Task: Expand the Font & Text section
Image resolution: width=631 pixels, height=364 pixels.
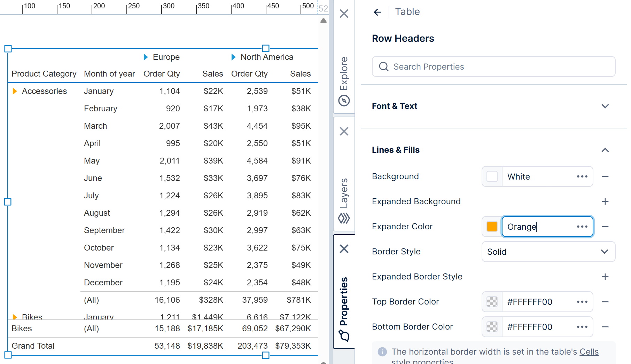Action: point(605,106)
